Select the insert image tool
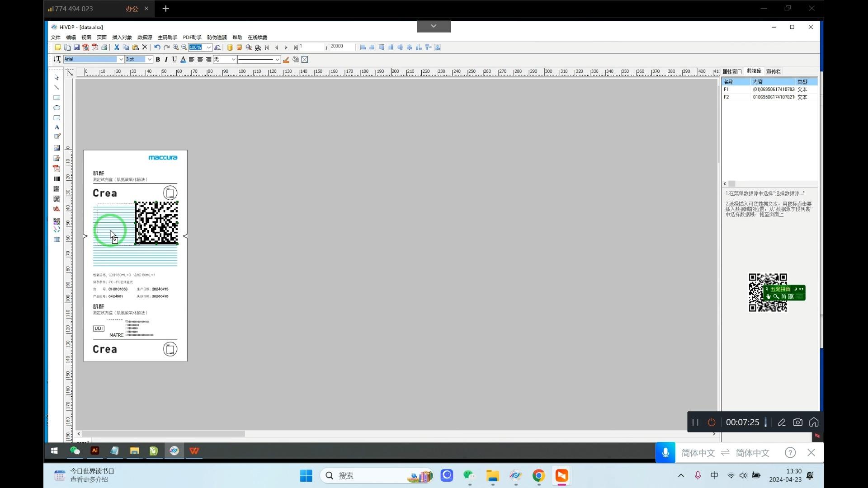This screenshot has height=488, width=868. (x=57, y=148)
